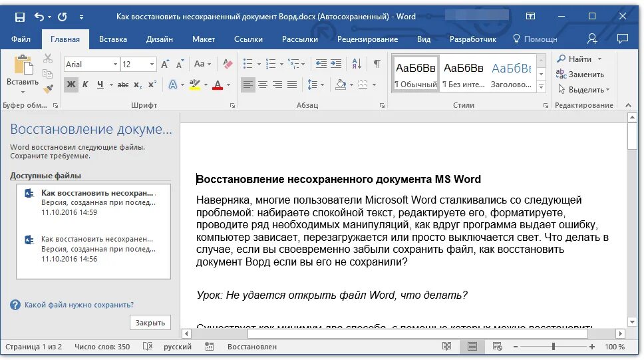This screenshot has height=360, width=644.
Task: Click the Cut scissors icon
Action: (x=48, y=59)
